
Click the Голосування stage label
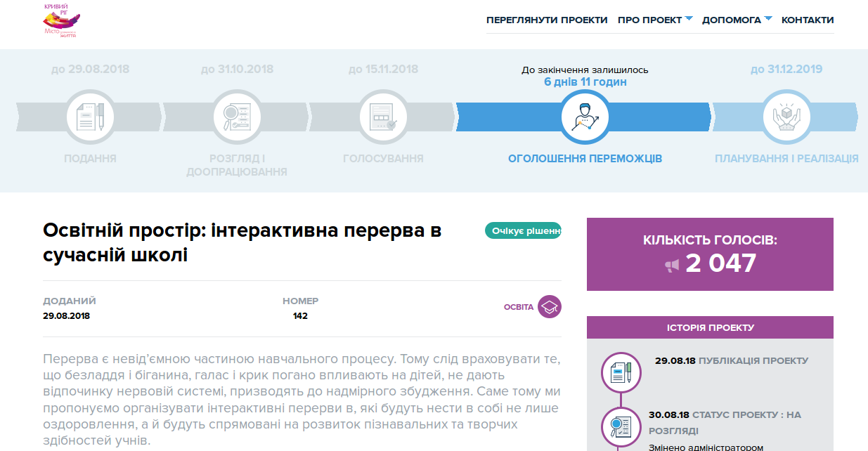click(x=383, y=159)
